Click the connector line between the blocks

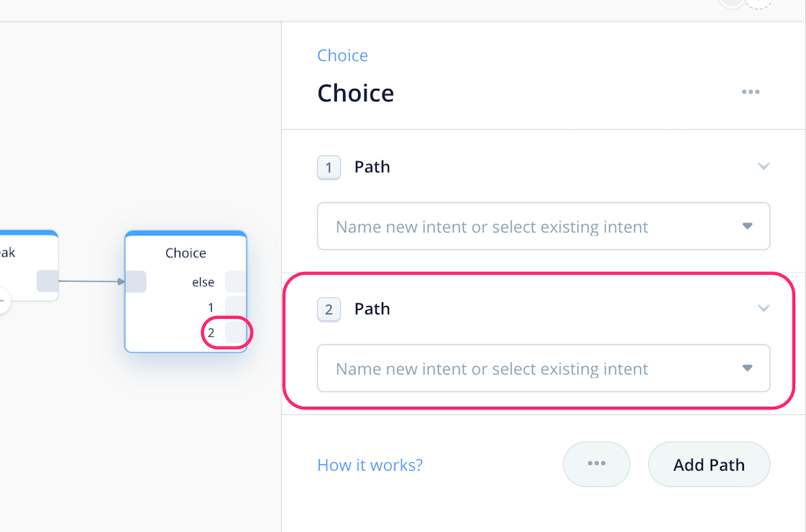[91, 280]
